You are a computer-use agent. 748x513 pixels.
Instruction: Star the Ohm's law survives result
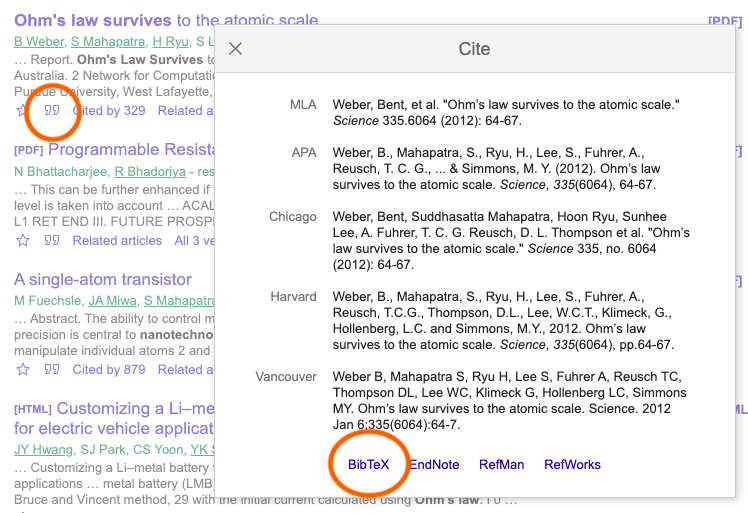(22, 110)
